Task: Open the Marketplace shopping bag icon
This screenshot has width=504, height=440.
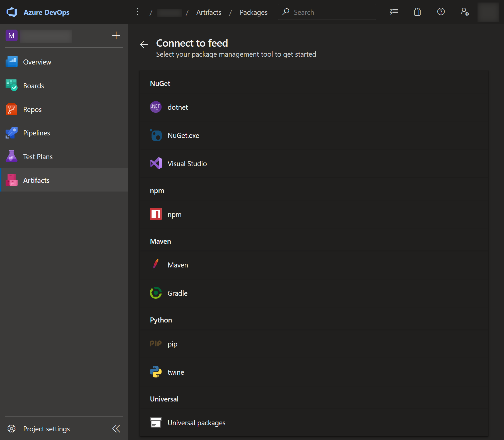Action: [x=417, y=12]
